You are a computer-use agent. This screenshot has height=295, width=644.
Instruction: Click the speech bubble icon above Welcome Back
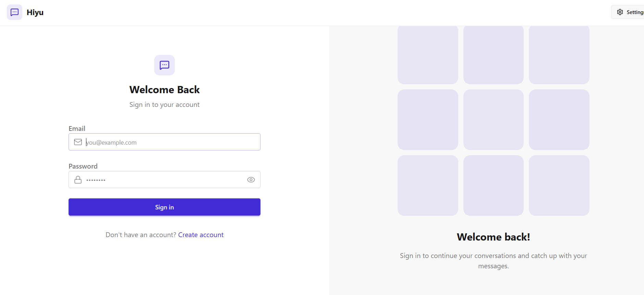coord(165,65)
